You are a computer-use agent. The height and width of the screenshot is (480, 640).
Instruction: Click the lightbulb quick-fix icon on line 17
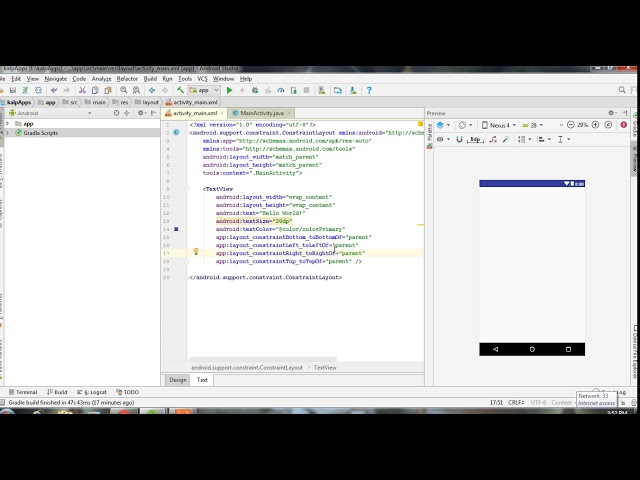click(x=196, y=251)
